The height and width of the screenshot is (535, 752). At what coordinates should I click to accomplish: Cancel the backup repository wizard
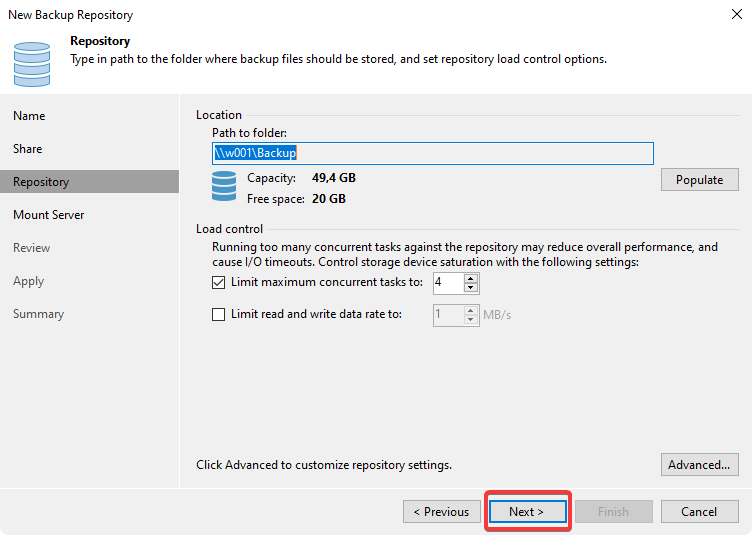(x=699, y=512)
